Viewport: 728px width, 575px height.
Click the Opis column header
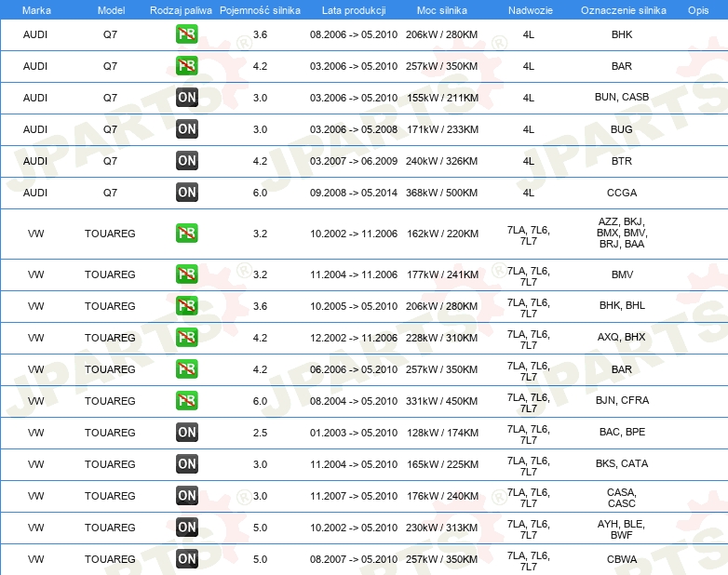point(698,10)
